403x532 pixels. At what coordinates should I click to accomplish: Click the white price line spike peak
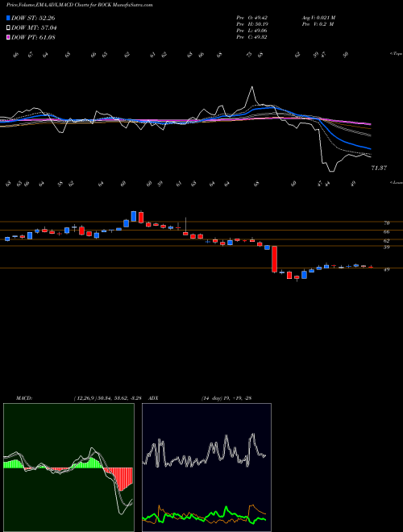click(x=252, y=87)
